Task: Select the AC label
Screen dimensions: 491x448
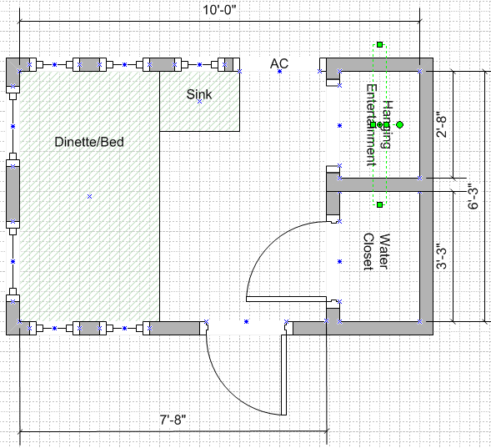Action: 279,63
